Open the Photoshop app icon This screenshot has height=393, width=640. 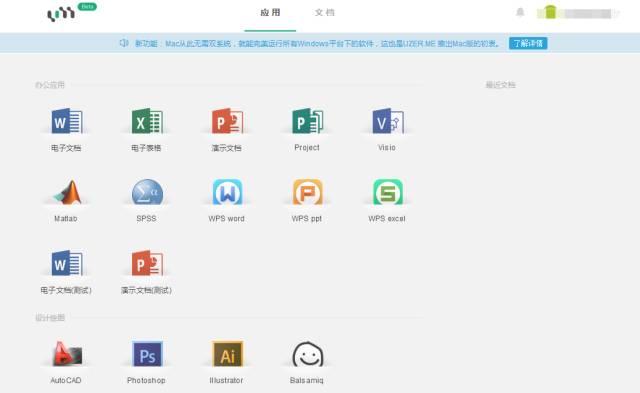(147, 353)
